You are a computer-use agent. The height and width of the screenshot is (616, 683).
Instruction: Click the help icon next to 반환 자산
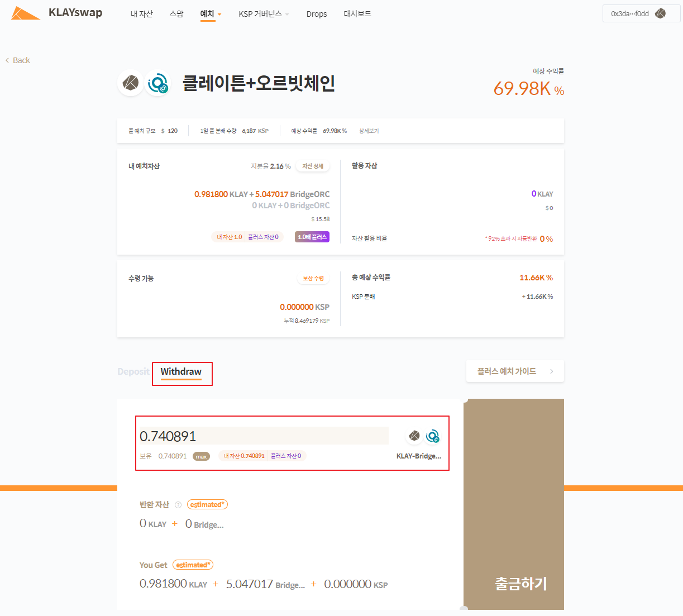[x=178, y=505]
